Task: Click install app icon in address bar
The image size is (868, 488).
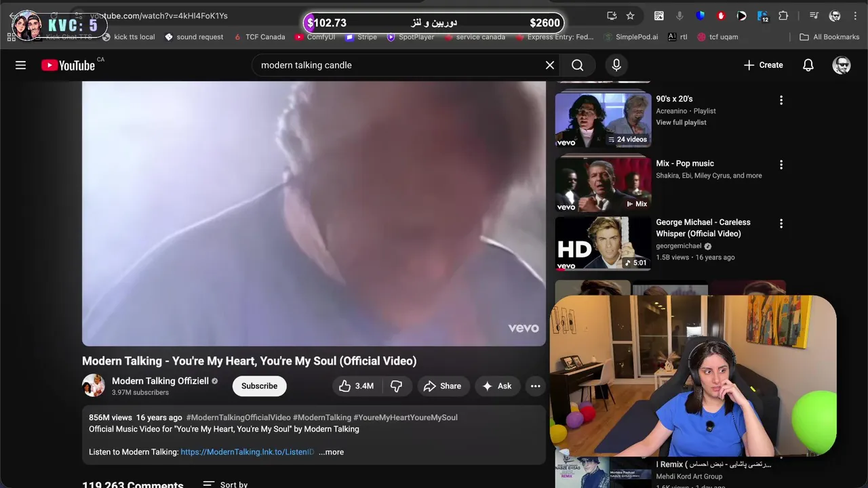Action: [612, 16]
